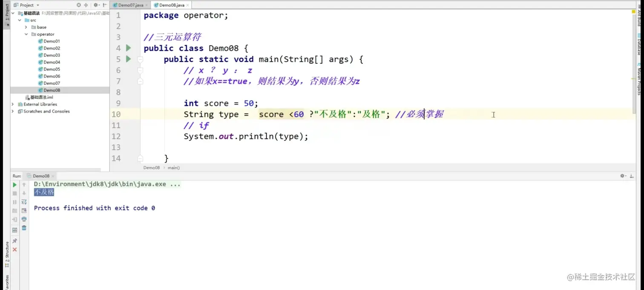Image resolution: width=644 pixels, height=290 pixels.
Task: Toggle the soft-wrap icon in the Run panel
Action: point(24,201)
